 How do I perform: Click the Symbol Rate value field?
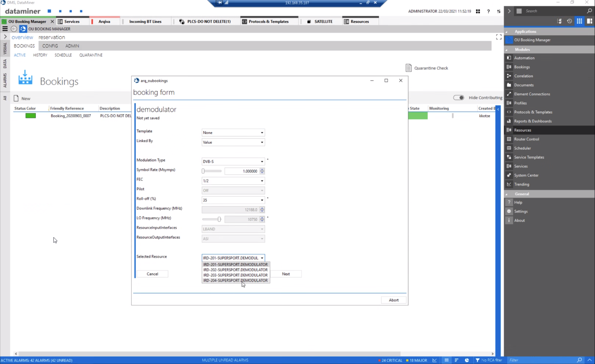pyautogui.click(x=242, y=171)
